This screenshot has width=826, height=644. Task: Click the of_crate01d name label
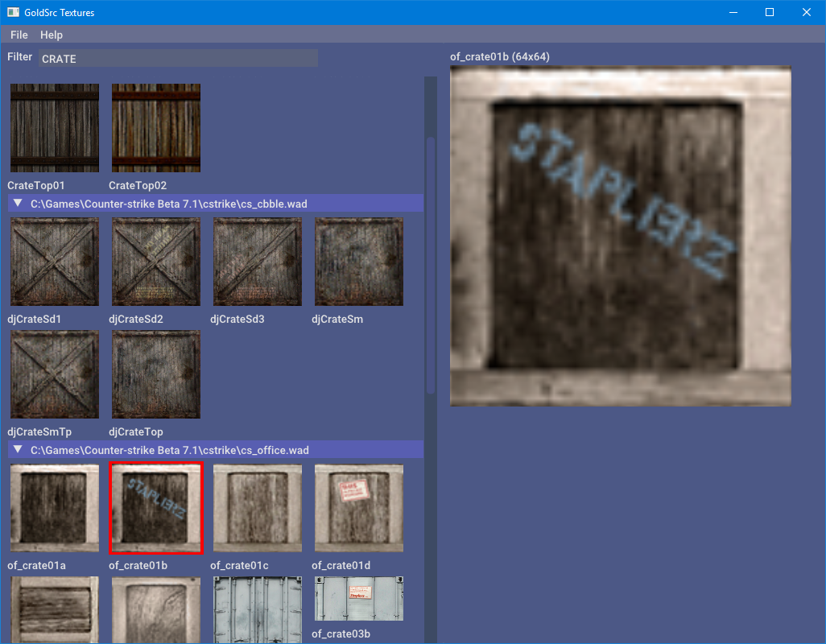pyautogui.click(x=341, y=566)
